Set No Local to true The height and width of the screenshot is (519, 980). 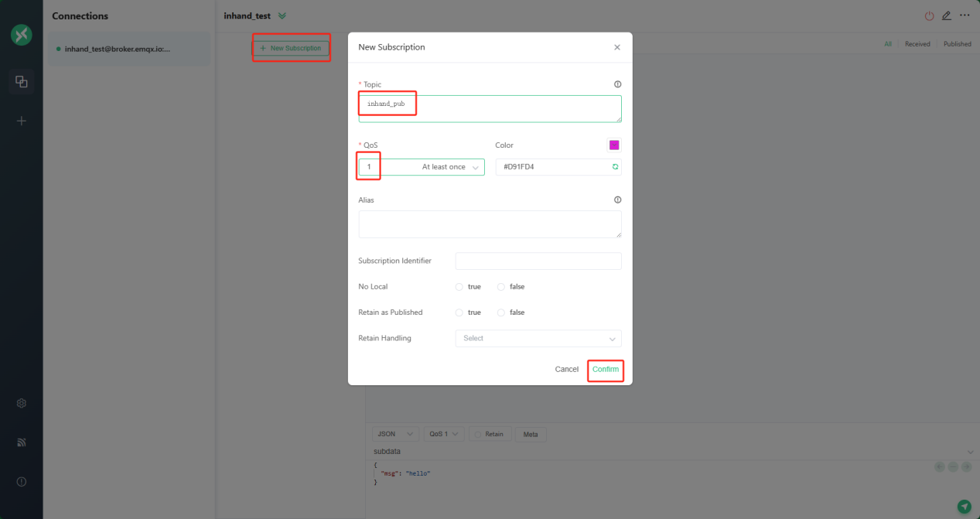pos(459,287)
